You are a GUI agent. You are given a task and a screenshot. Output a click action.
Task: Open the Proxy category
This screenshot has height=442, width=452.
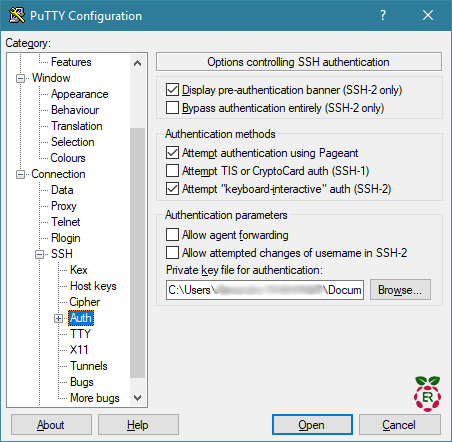click(64, 206)
